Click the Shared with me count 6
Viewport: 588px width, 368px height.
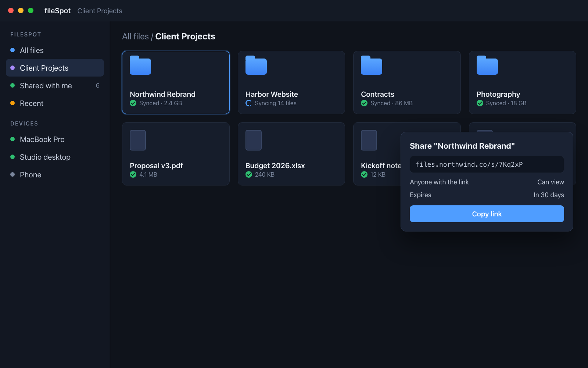97,85
